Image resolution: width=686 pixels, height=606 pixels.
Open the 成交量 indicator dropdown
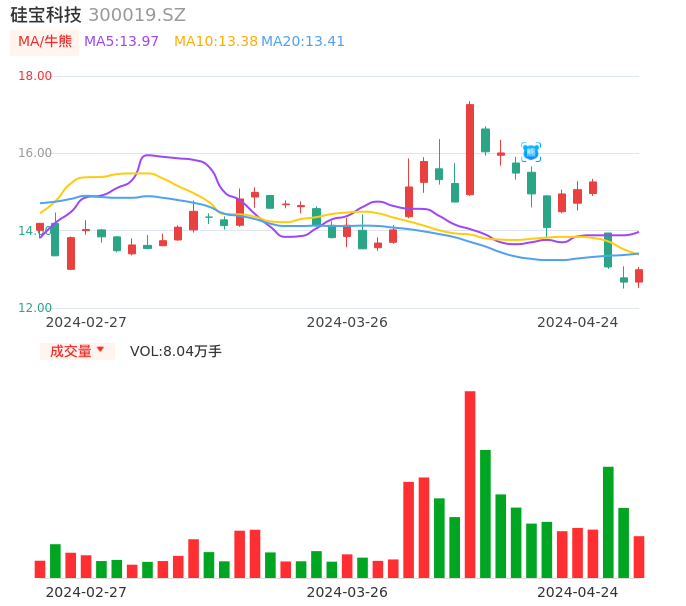tap(77, 351)
